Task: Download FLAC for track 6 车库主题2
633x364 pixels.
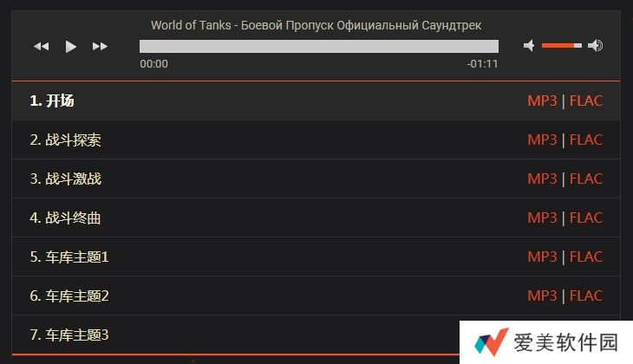Action: click(x=586, y=296)
